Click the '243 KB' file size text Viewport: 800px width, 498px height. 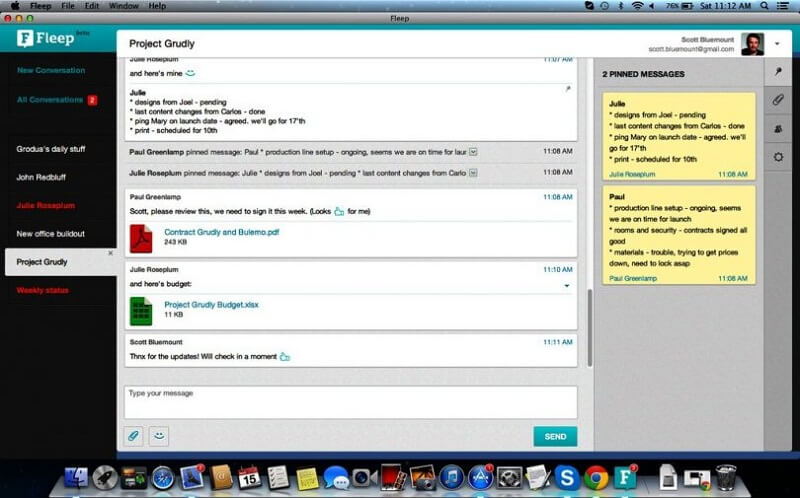(176, 242)
